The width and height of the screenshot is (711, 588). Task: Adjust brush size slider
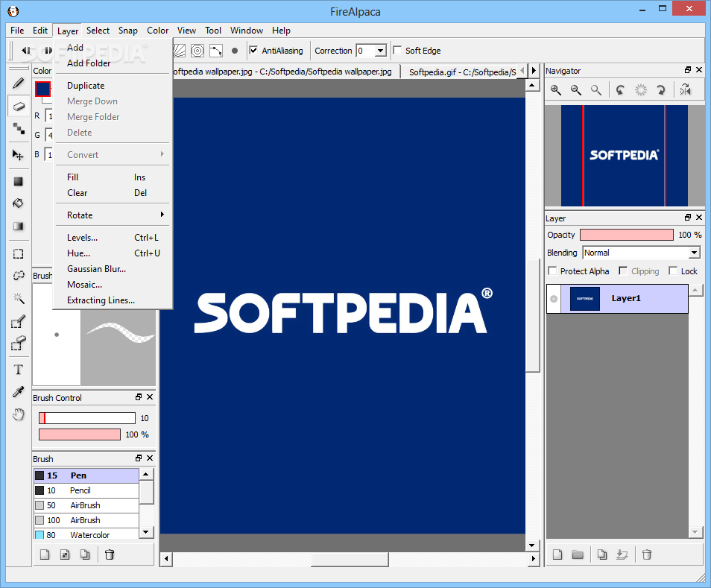point(87,418)
